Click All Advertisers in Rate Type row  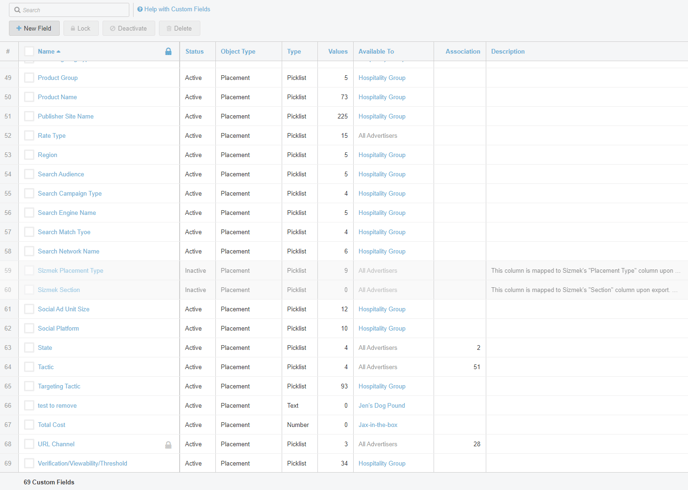click(x=378, y=136)
